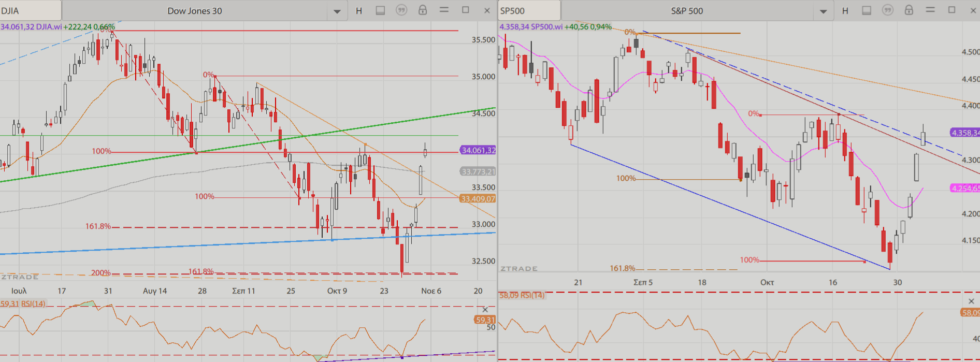Viewport: 980px width, 362px height.
Task: Click the Οκτ date on the S&P 500 time axis
Action: (767, 282)
